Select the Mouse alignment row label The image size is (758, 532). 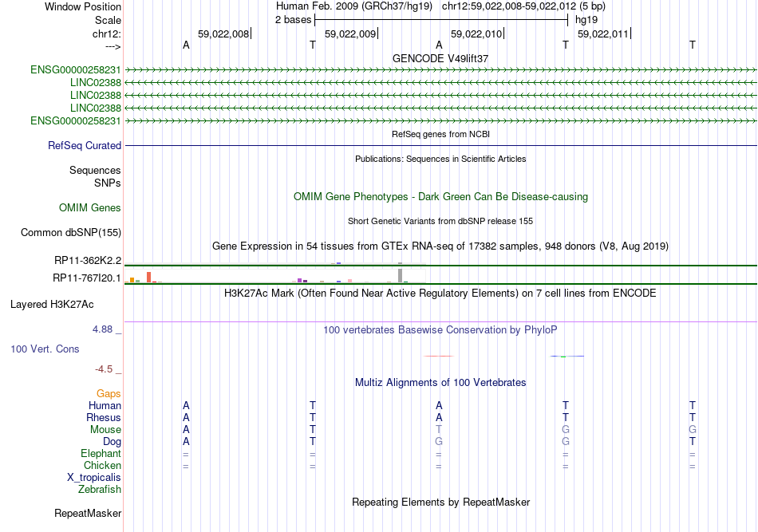pyautogui.click(x=105, y=430)
